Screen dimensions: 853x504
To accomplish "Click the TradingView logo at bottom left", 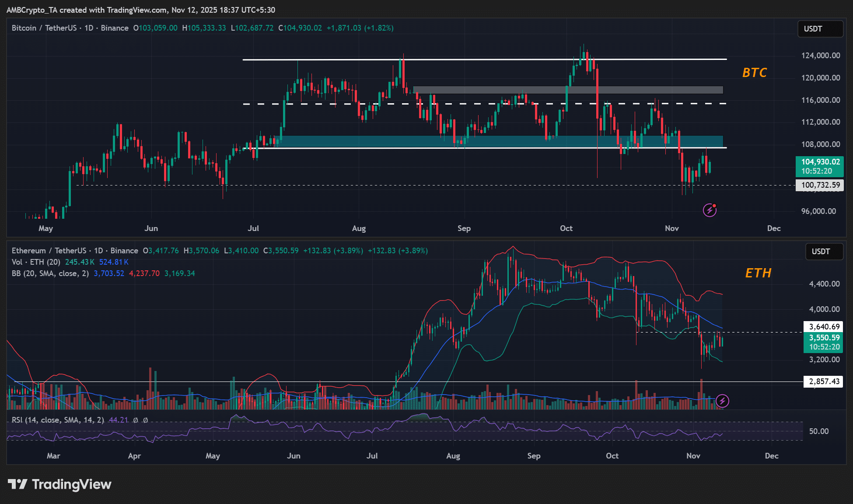I will point(59,484).
